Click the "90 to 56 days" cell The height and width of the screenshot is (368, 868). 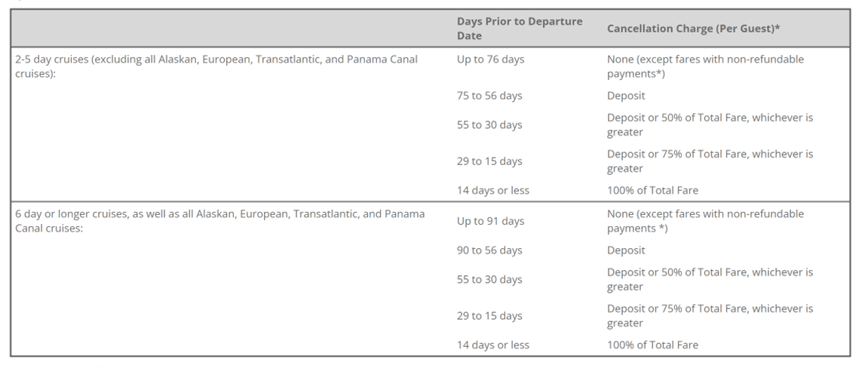point(489,250)
